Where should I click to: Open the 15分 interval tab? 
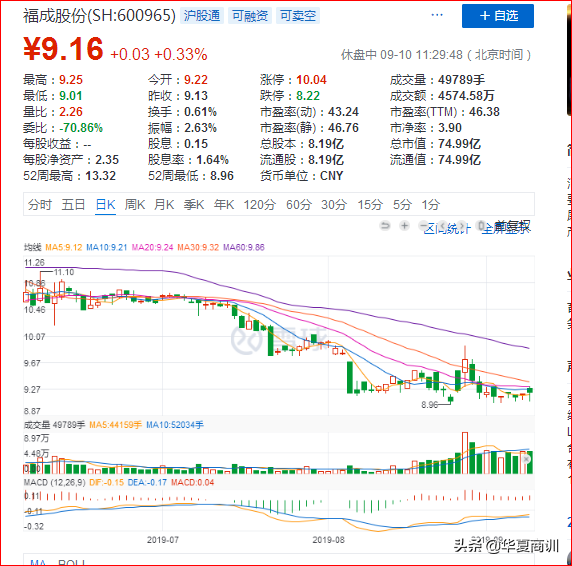click(x=370, y=205)
